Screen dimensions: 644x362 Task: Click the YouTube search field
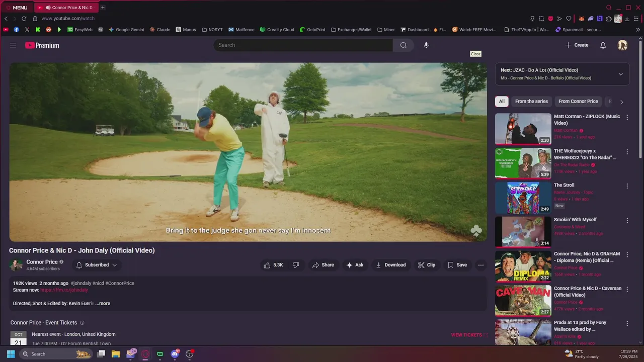pos(303,45)
